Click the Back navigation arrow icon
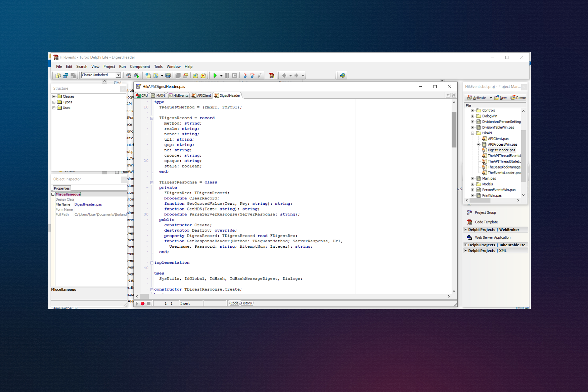This screenshot has height=392, width=588. (x=284, y=76)
